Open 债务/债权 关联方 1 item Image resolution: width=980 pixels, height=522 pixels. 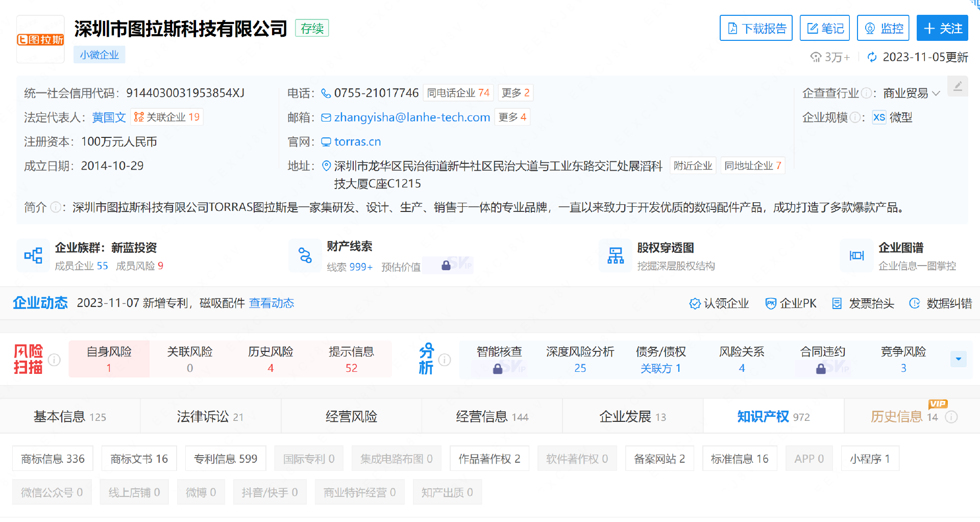(660, 360)
